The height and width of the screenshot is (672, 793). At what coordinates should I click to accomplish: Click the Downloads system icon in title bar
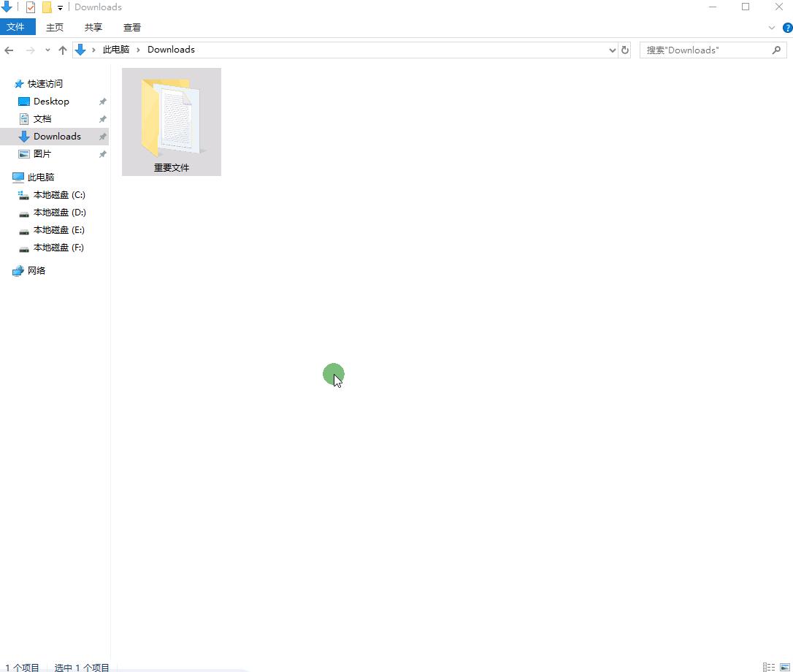pos(7,7)
